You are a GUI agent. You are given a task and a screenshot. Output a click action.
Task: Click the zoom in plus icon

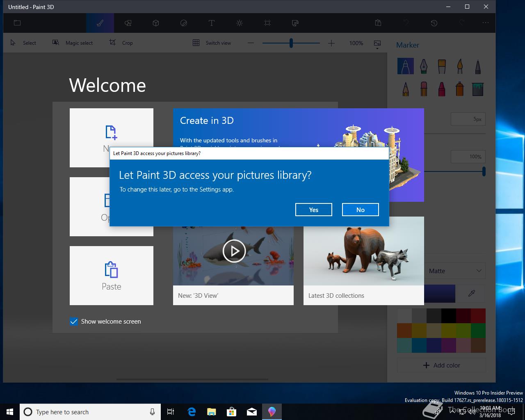[331, 43]
